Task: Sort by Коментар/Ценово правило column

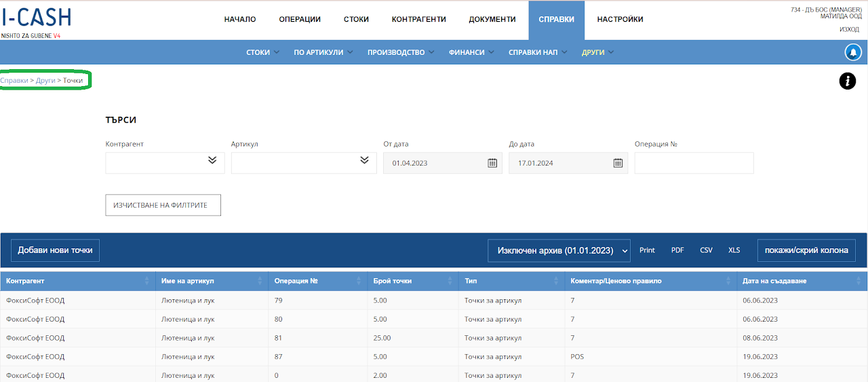Action: [729, 281]
